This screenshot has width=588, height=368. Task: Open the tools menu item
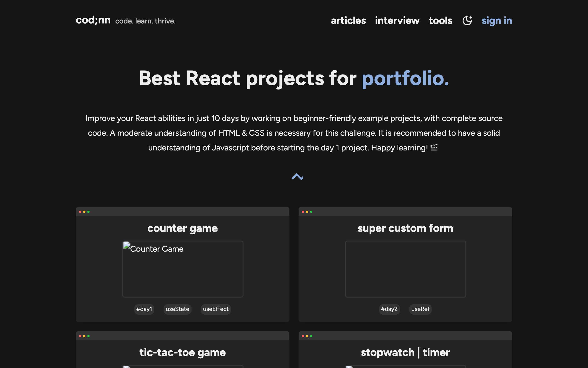point(441,21)
